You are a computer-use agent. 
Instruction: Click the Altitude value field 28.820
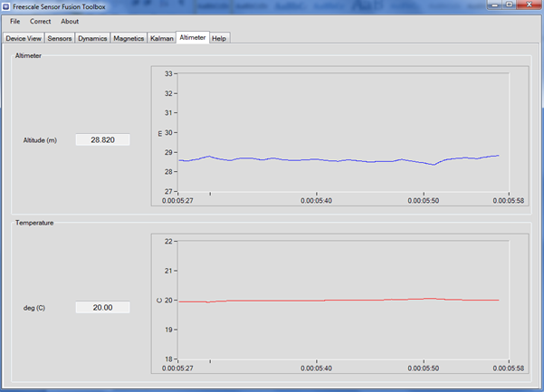[x=102, y=139]
